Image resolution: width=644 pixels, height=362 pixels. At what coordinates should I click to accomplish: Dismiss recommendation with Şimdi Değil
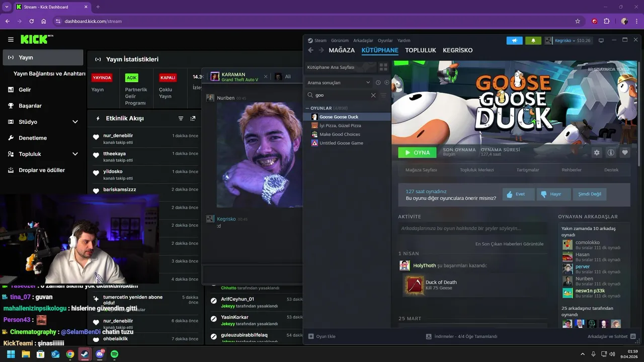590,194
